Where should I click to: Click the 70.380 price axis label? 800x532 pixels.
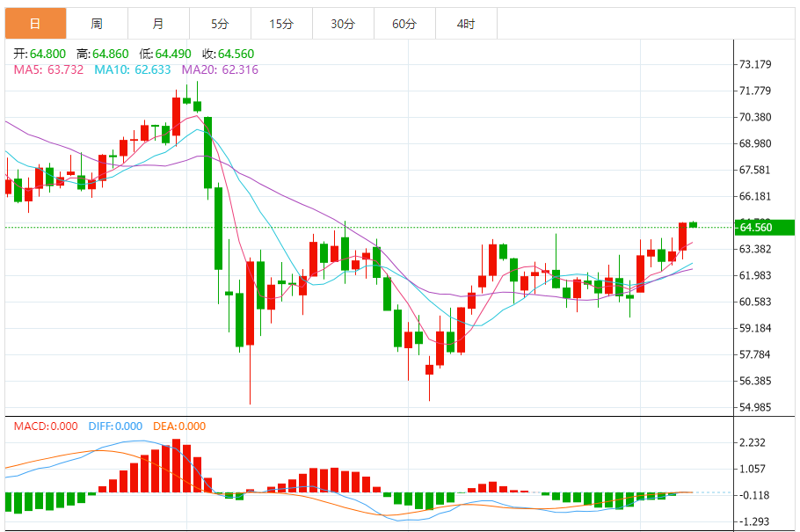755,118
